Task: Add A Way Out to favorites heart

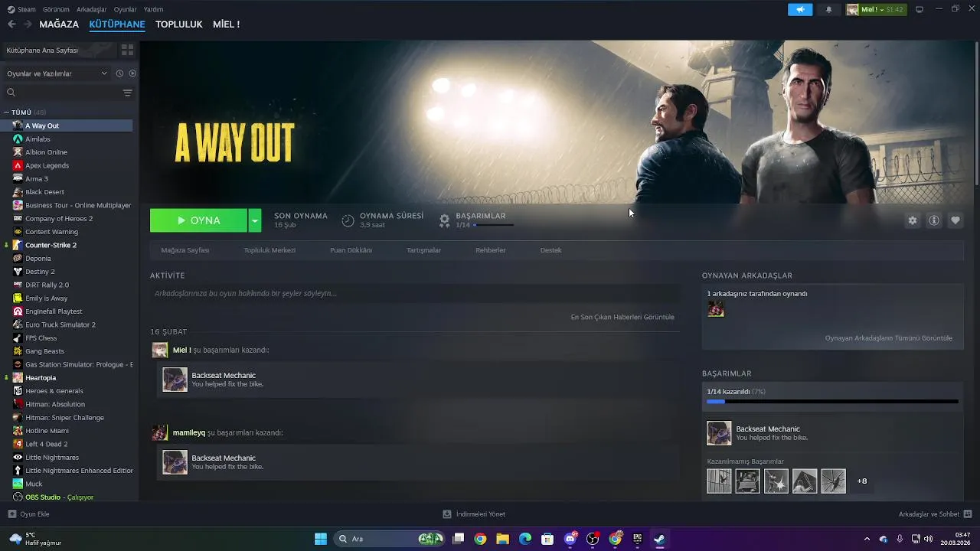Action: [955, 220]
